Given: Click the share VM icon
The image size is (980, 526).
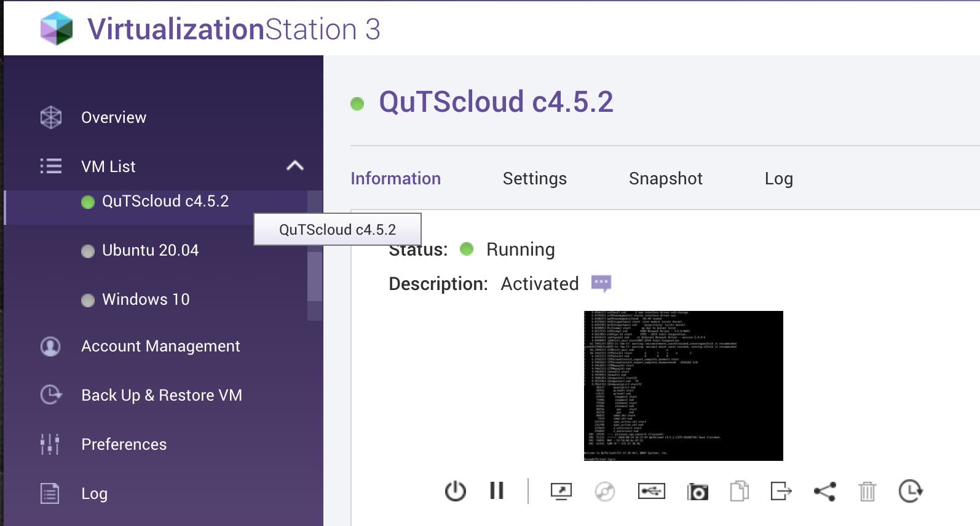Looking at the screenshot, I should click(x=825, y=491).
